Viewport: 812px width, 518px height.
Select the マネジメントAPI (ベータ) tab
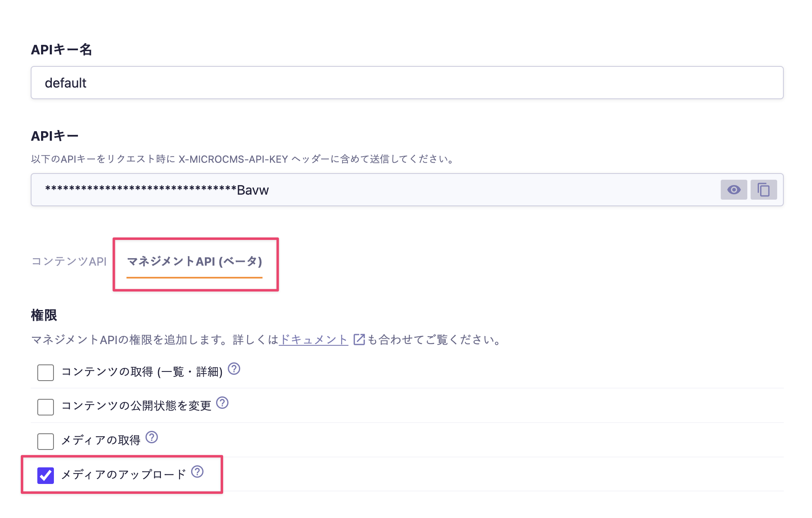pos(194,261)
